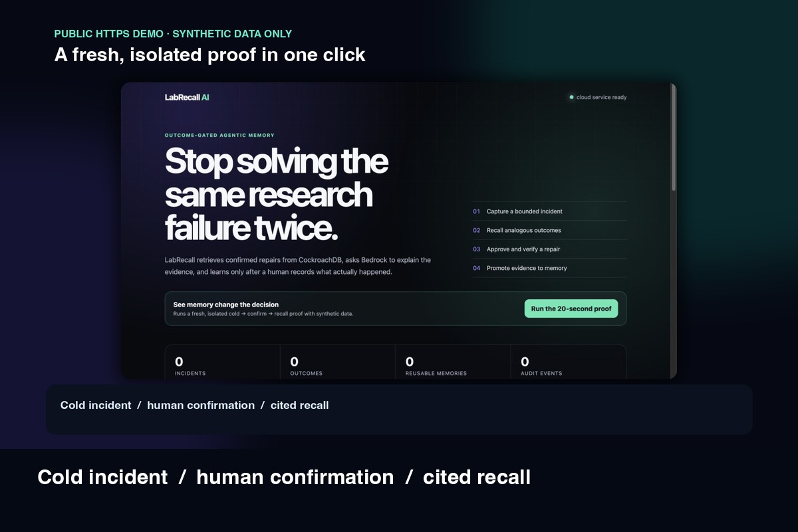Open the Reusable Memories counter card

pyautogui.click(x=453, y=362)
